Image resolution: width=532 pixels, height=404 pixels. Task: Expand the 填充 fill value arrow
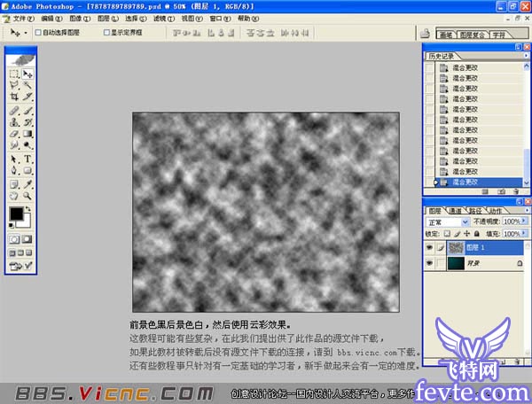(523, 234)
